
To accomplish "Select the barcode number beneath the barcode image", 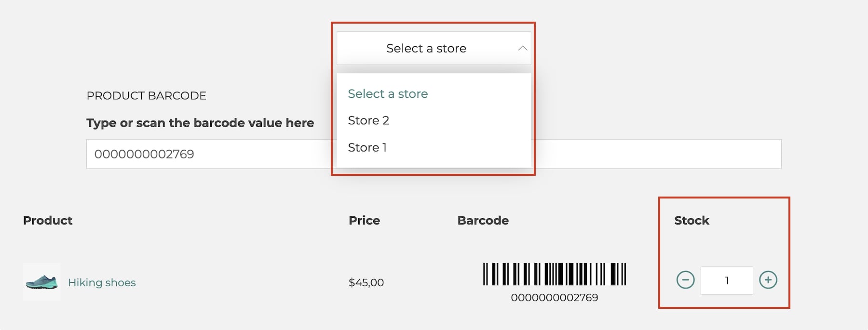I will [x=555, y=298].
